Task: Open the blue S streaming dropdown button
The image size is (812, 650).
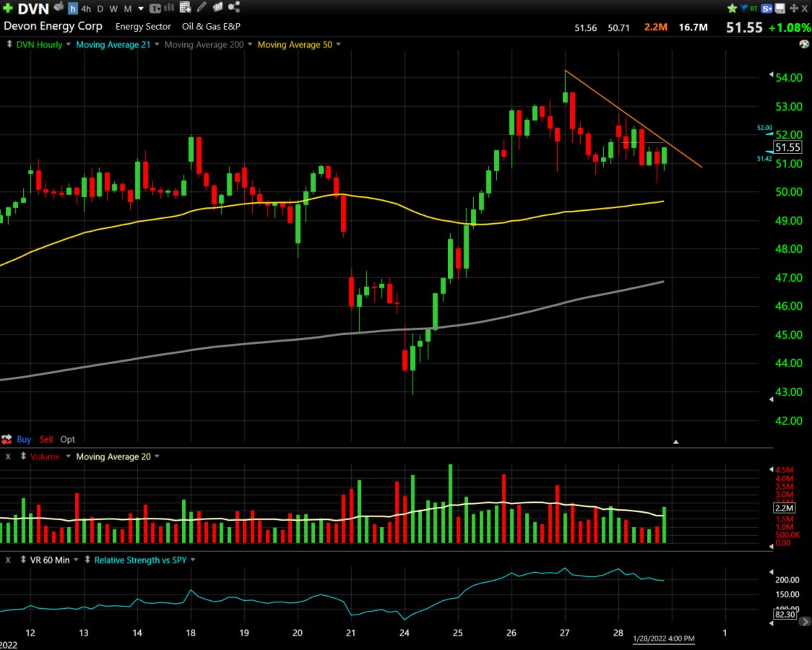Action: (767, 8)
